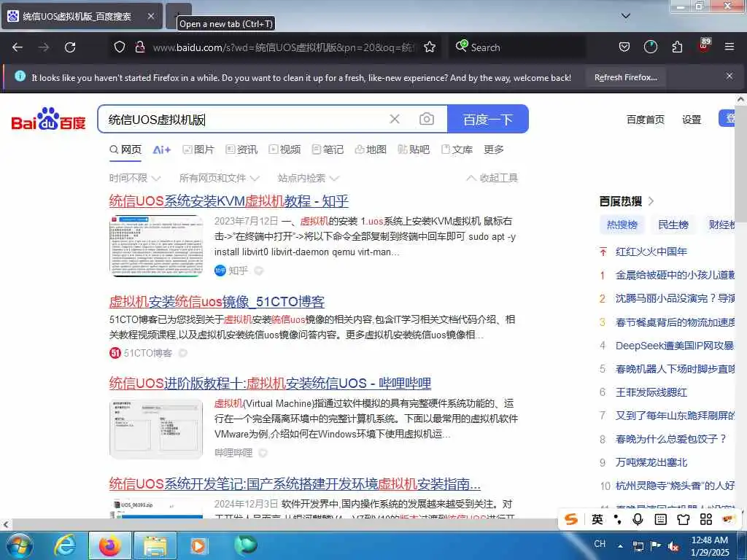This screenshot has width=747, height=560.
Task: Toggle Sogou punctuation mode icon
Action: coord(617,519)
